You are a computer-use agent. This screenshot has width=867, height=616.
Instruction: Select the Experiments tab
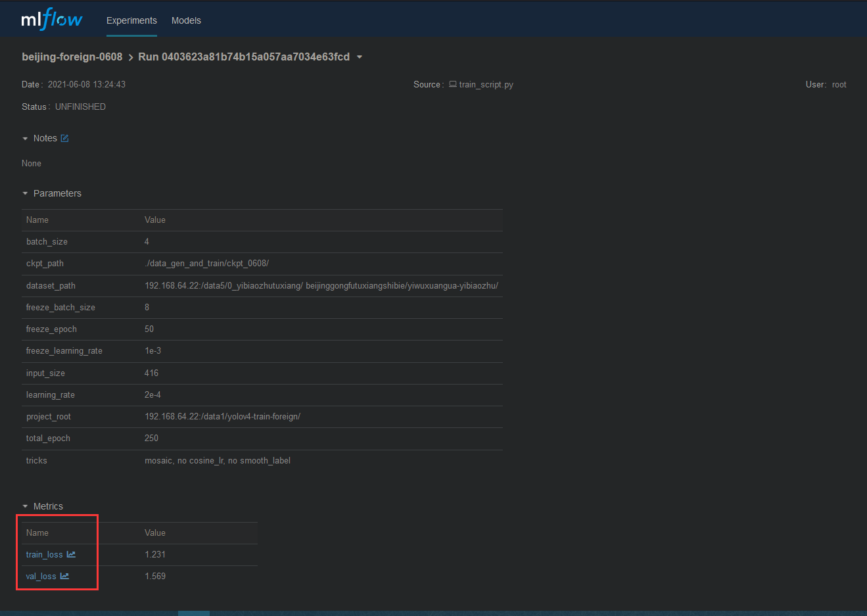[x=131, y=20]
